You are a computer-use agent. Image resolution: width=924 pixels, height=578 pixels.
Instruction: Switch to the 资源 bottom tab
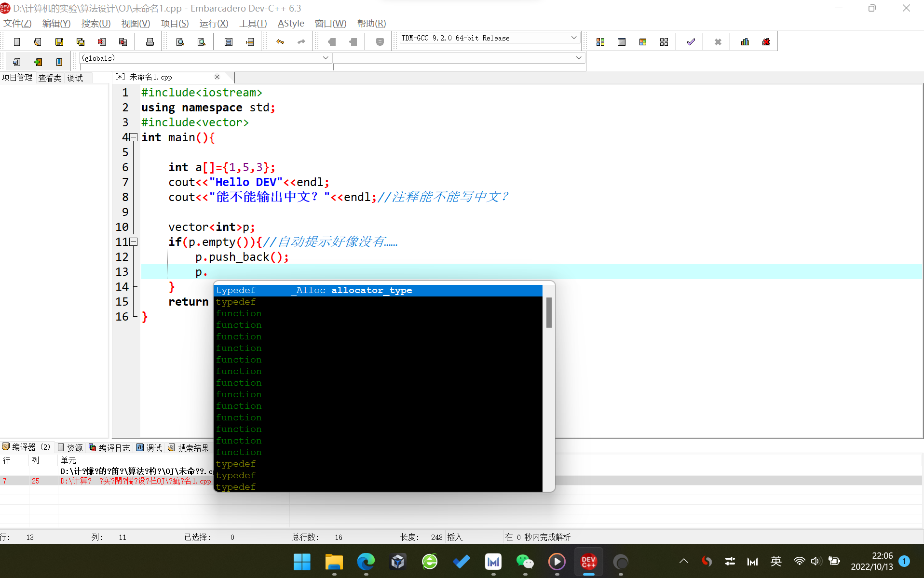[x=70, y=448]
